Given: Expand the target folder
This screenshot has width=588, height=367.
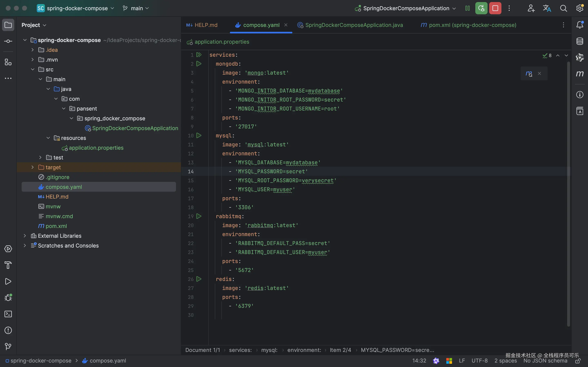Looking at the screenshot, I should coord(32,167).
